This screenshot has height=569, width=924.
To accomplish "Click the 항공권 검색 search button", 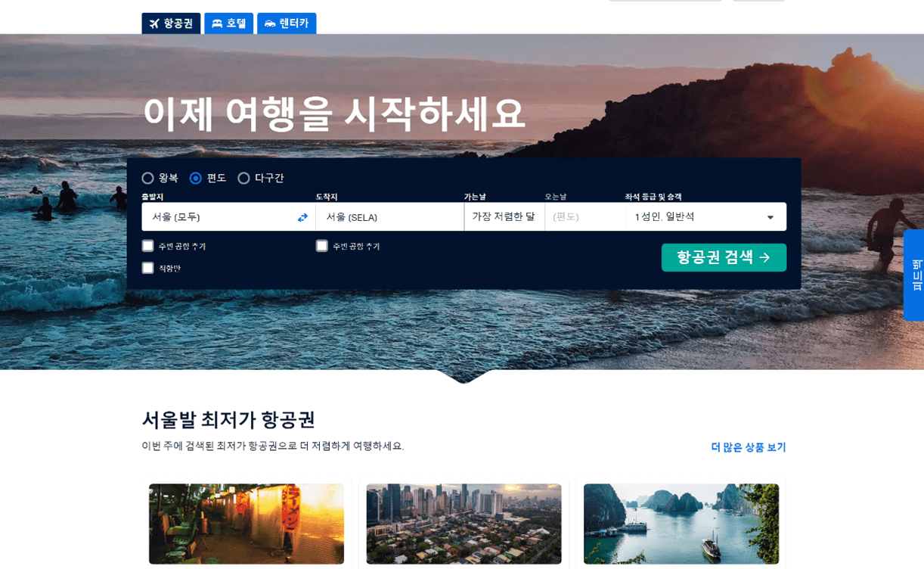I will click(724, 257).
